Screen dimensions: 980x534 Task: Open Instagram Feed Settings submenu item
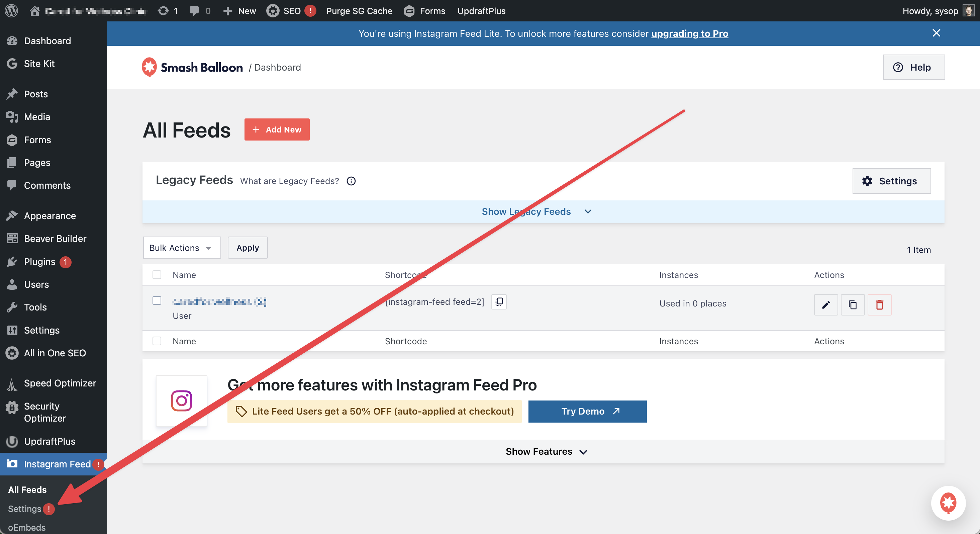tap(25, 509)
